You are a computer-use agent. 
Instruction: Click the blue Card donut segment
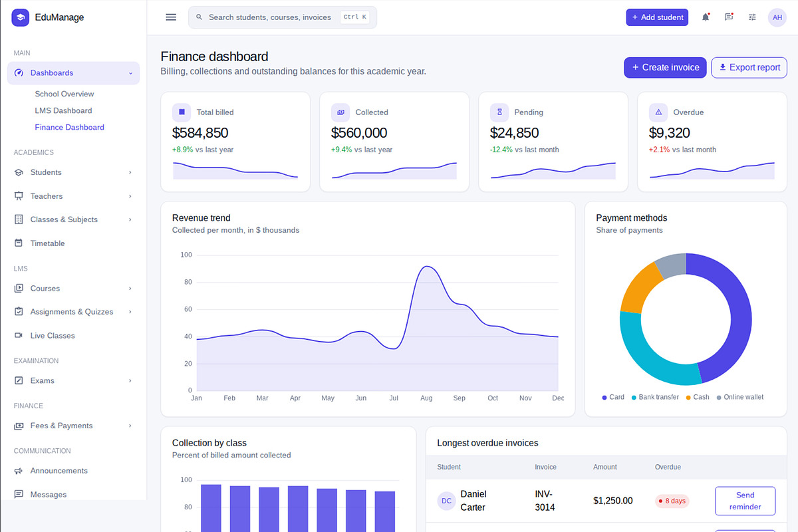[739, 313]
